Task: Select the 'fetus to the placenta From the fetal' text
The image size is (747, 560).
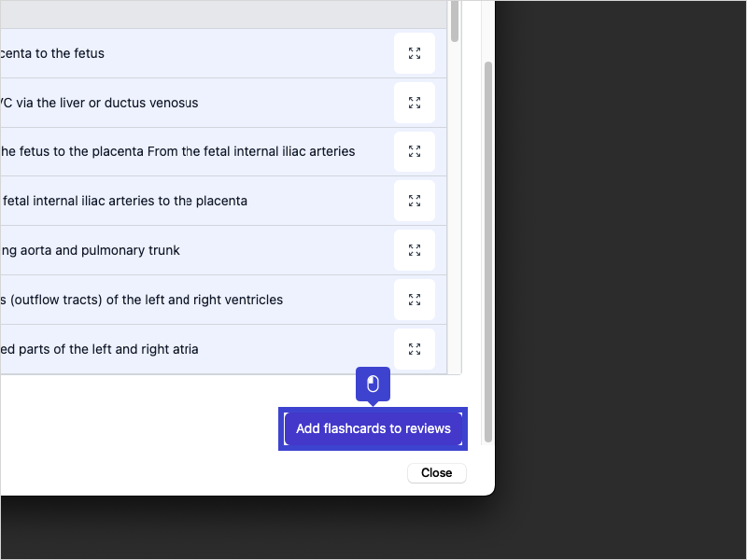Action: pyautogui.click(x=177, y=151)
